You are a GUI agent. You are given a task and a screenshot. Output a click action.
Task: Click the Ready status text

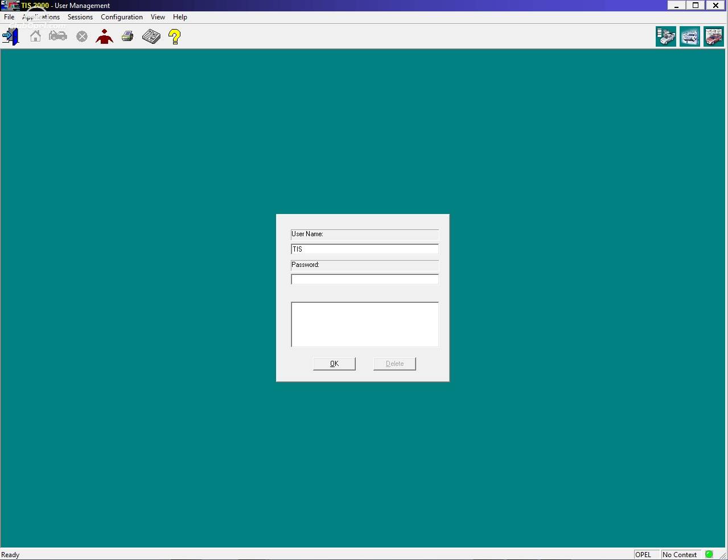click(x=10, y=555)
